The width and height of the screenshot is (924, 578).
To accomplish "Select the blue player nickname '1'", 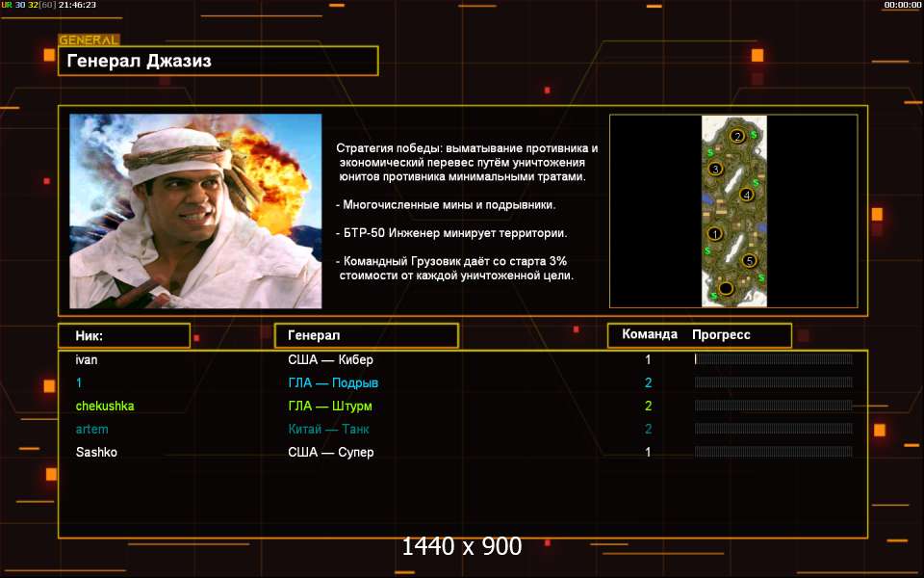I will click(x=79, y=382).
